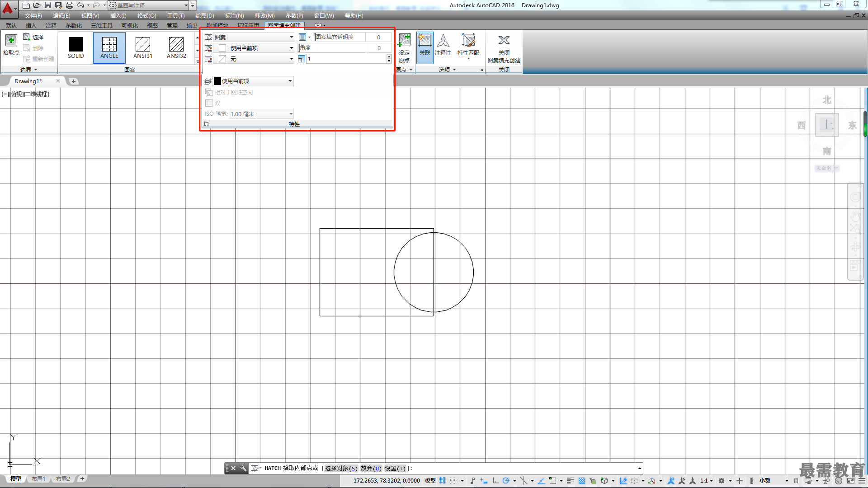868x488 pixels.
Task: Expand the 选项 (Options) panel
Action: click(448, 70)
